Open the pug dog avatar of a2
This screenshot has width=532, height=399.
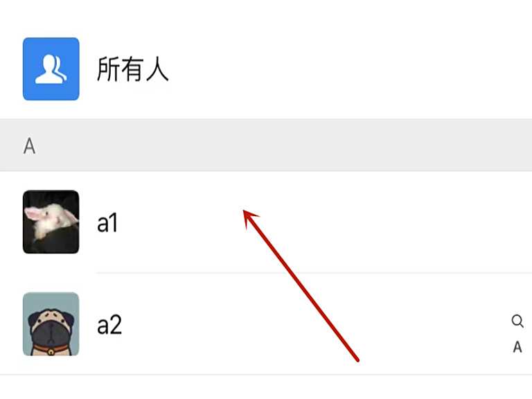tap(51, 324)
